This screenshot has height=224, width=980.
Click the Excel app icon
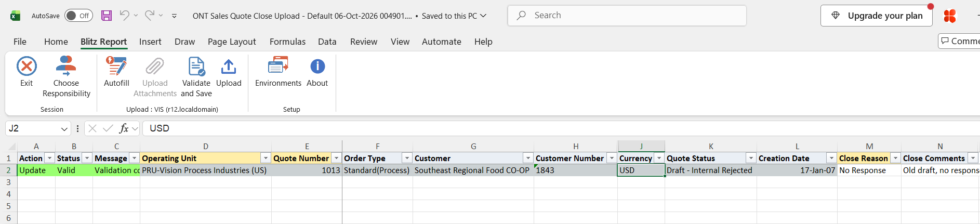(x=16, y=16)
